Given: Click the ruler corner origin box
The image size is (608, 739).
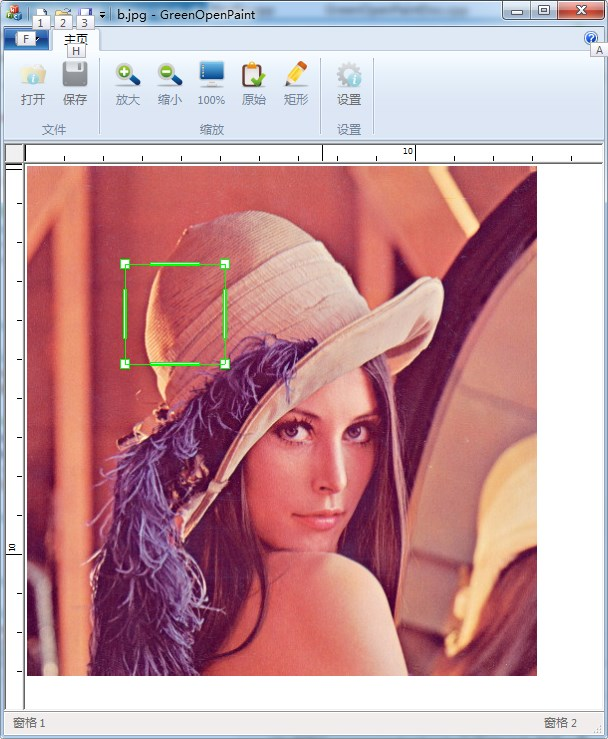Looking at the screenshot, I should 15,153.
